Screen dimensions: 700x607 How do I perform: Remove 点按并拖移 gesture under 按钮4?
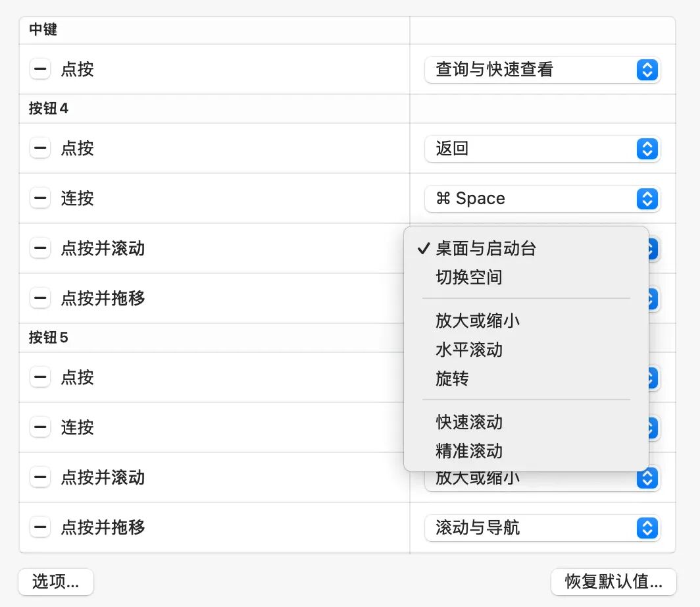[x=39, y=298]
